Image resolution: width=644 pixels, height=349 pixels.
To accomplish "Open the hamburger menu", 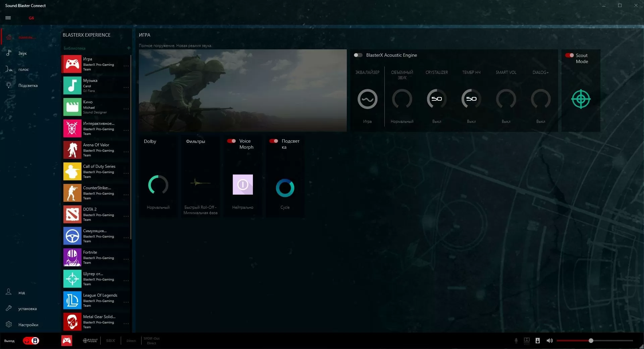I will click(8, 18).
